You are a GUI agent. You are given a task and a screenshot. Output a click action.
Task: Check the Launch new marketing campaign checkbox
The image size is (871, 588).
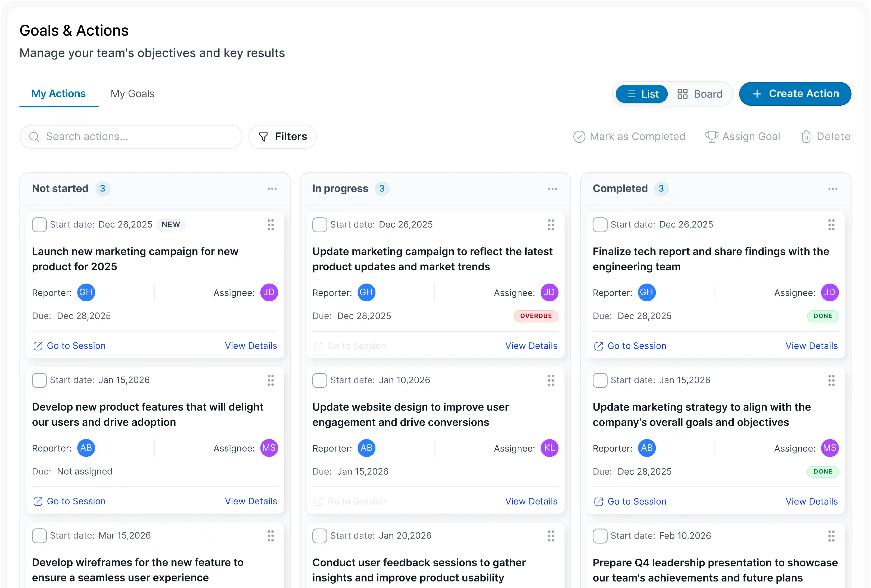(39, 225)
